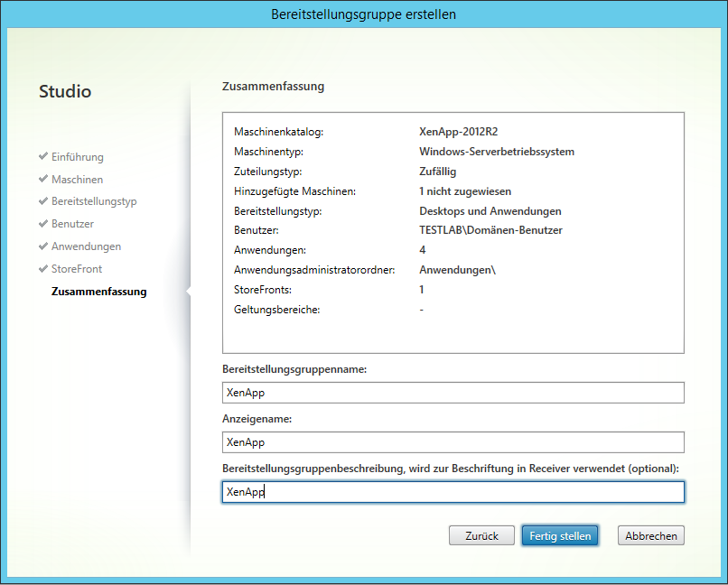Select the StoreFronts count value 1
Image resolution: width=728 pixels, height=585 pixels.
pyautogui.click(x=422, y=290)
